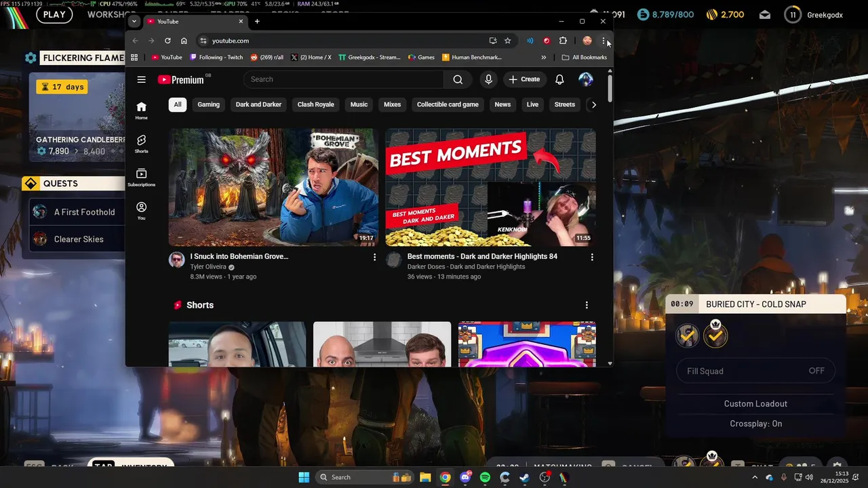This screenshot has width=868, height=488.
Task: Open the Tyler Oliveira channel link
Action: pos(208,267)
